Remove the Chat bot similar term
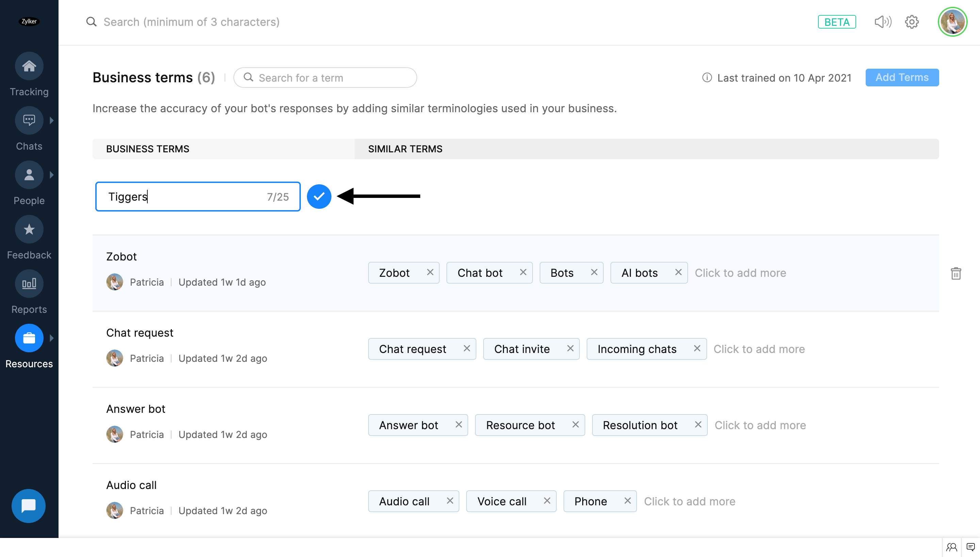 (523, 272)
